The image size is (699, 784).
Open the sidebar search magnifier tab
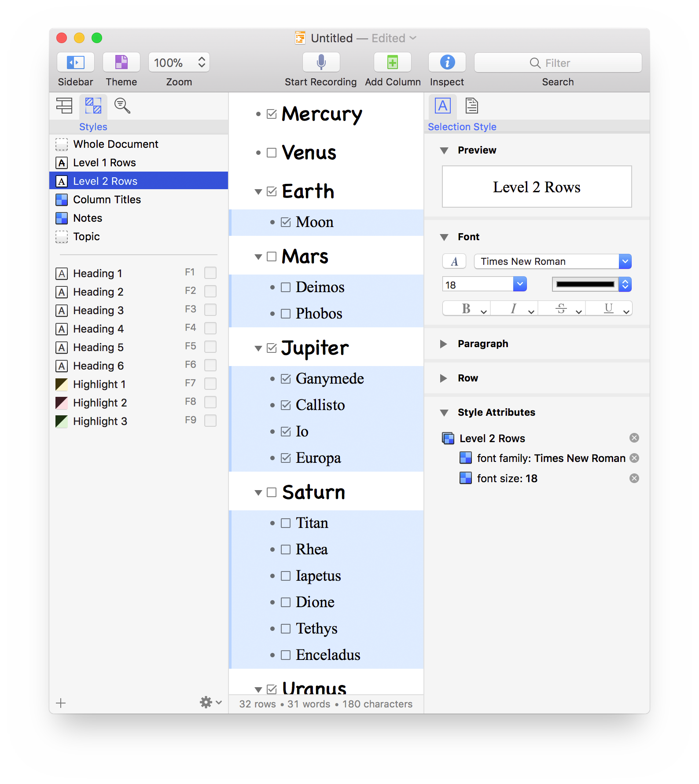[122, 106]
